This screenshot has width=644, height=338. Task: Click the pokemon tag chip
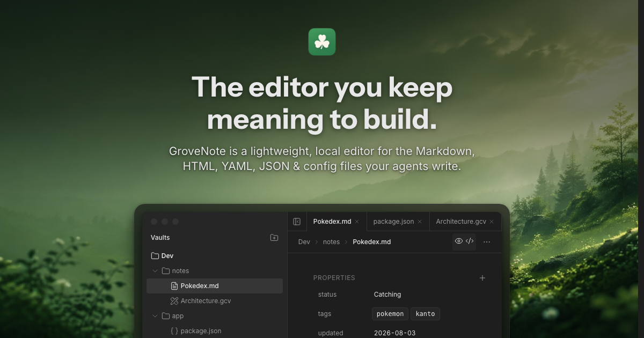click(390, 314)
